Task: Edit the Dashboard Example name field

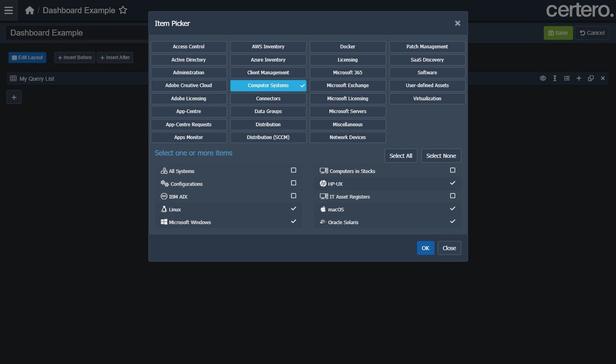Action: tap(78, 33)
